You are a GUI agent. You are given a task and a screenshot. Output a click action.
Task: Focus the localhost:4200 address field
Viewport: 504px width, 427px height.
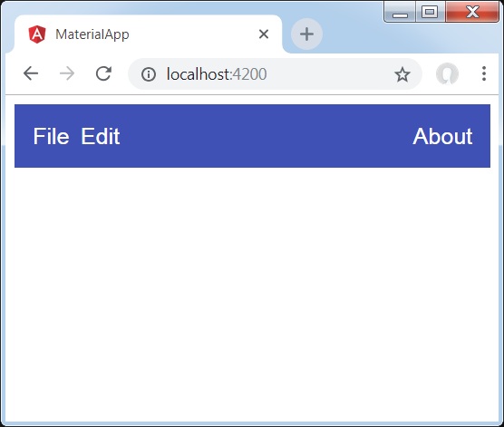click(x=275, y=74)
